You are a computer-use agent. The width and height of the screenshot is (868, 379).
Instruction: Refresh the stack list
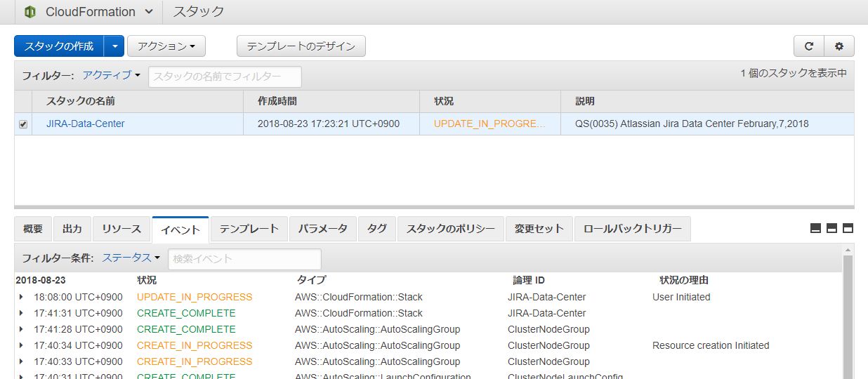[808, 46]
